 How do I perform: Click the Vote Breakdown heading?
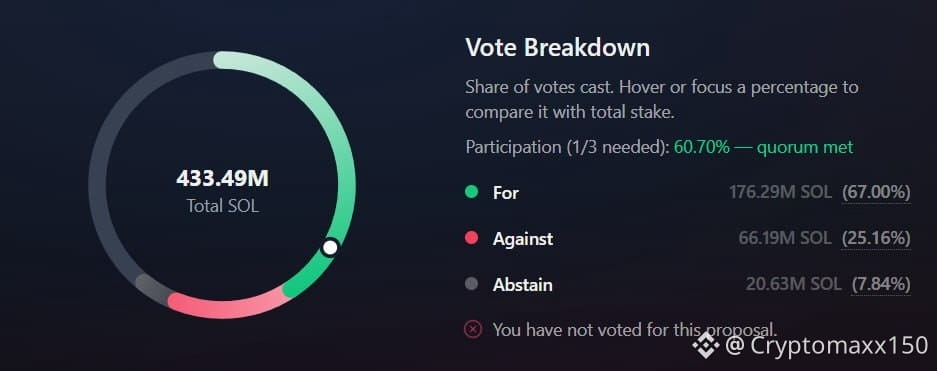[x=558, y=47]
